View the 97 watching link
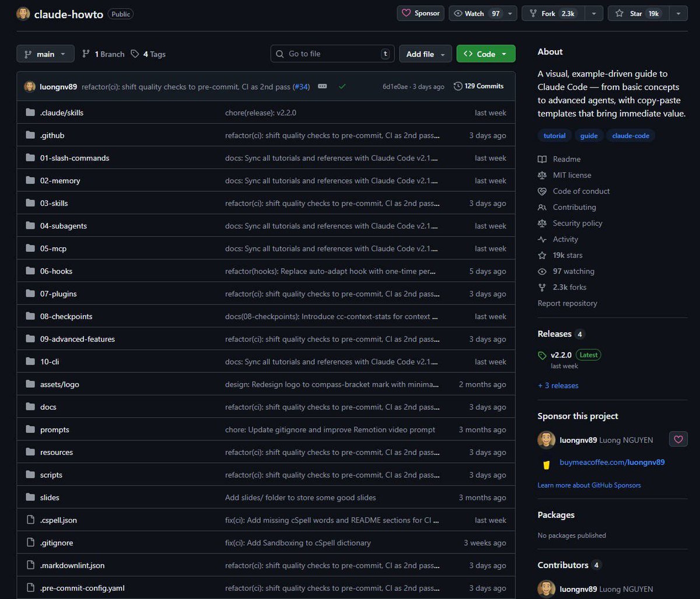 566,271
